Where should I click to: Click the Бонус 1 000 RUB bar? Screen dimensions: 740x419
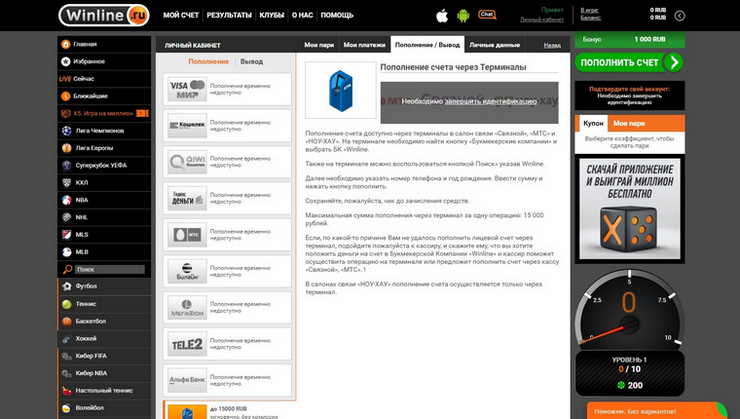tap(630, 40)
